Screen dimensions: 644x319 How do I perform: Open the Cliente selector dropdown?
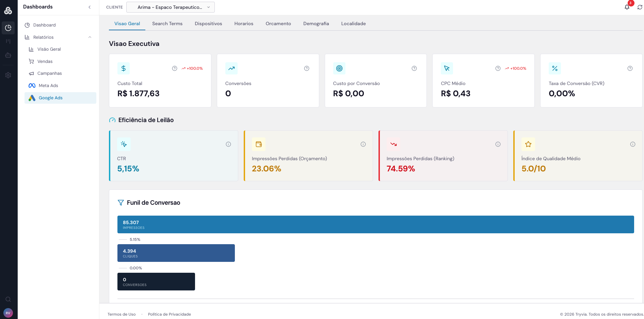point(170,7)
